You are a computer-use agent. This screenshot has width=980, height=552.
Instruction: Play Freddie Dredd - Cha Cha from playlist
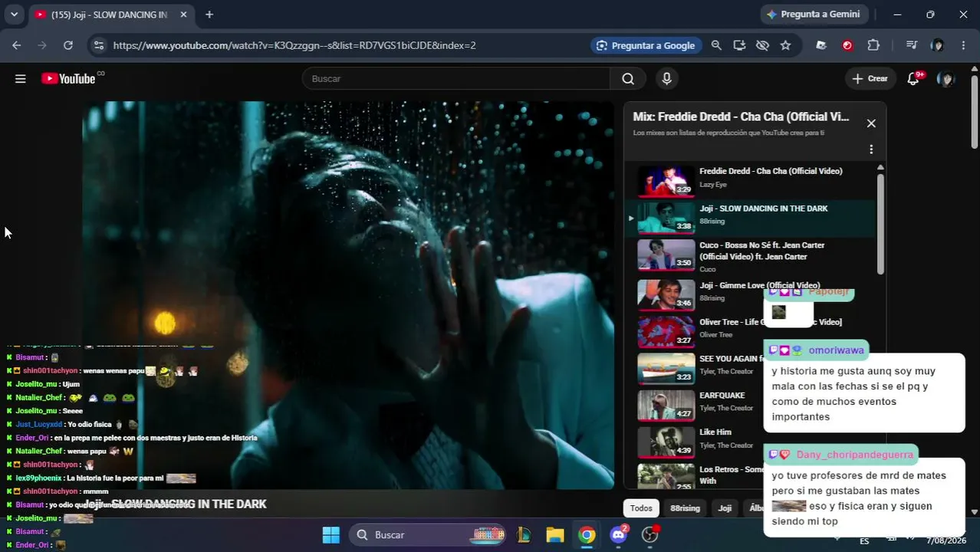[750, 181]
